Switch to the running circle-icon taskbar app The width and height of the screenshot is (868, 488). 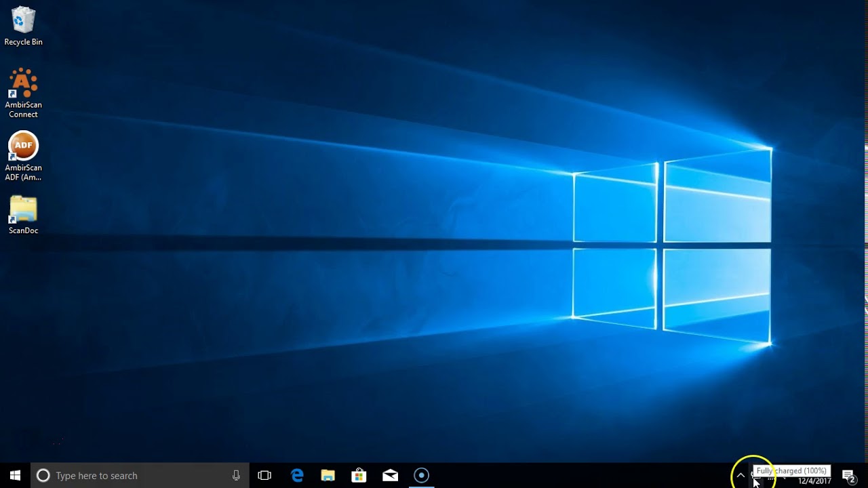point(421,475)
